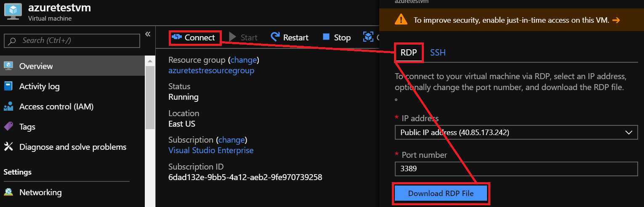Open the azuretestresourcegroup link

[211, 70]
